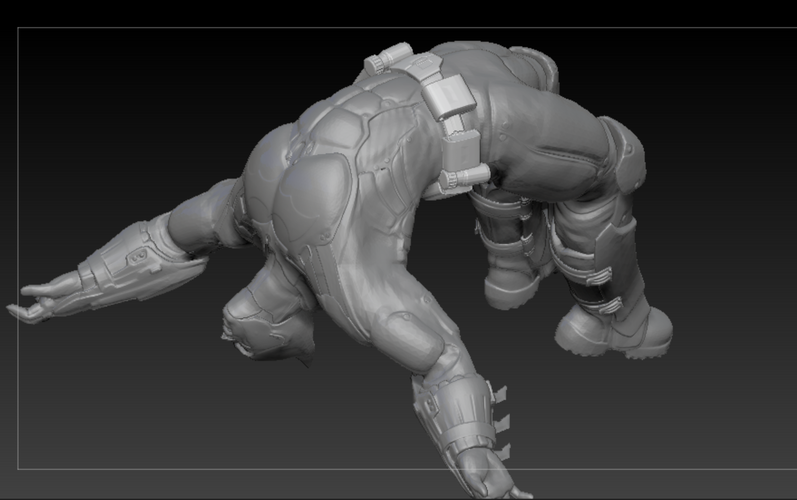Screen dimensions: 797x500
Task: Click the cylindrical canister on top of belt
Action: pos(388,57)
